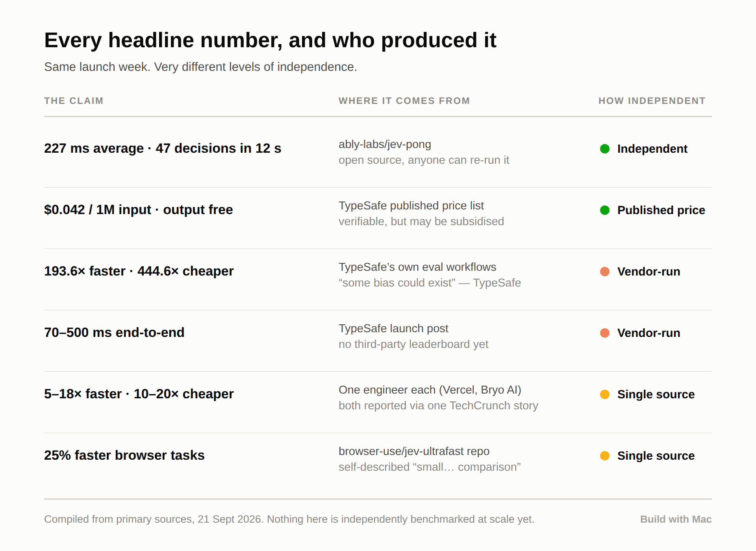Click the orange dot in 70–500 ms row
Viewport: 756px width, 551px height.
click(x=605, y=333)
